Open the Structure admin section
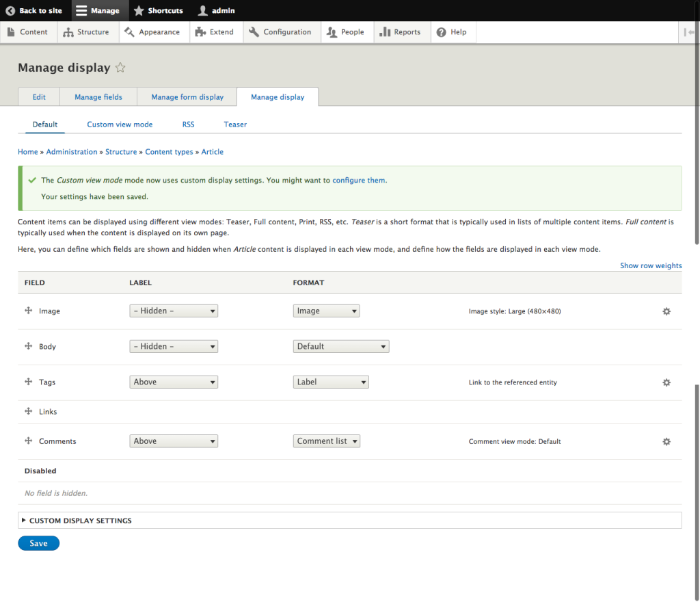This screenshot has height=602, width=700. (87, 32)
